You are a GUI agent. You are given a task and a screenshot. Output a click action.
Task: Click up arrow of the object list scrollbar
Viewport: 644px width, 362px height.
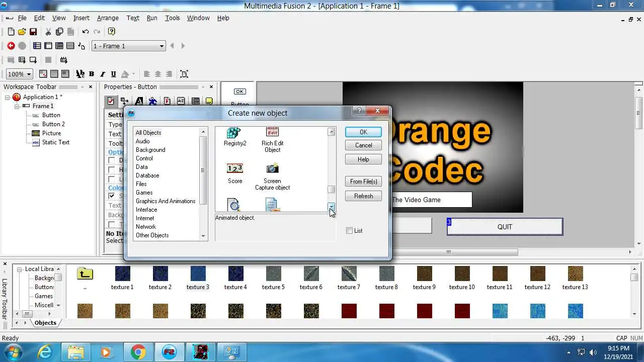tap(331, 132)
